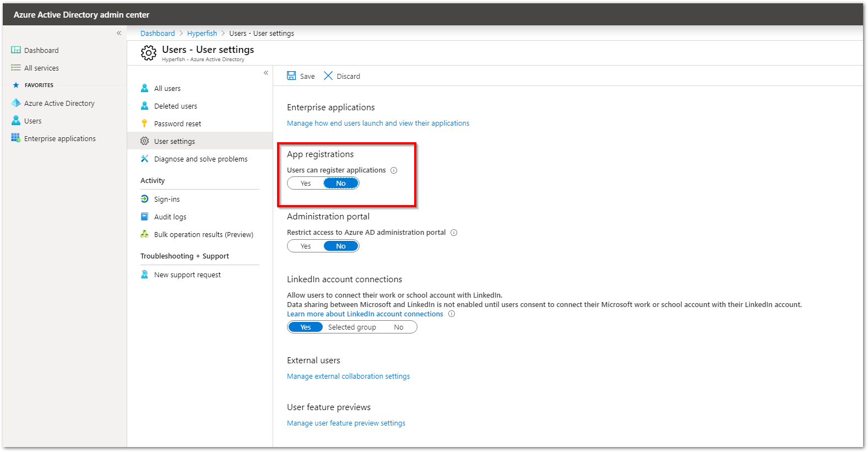Open All services in the left sidebar
The width and height of the screenshot is (868, 452).
click(41, 68)
